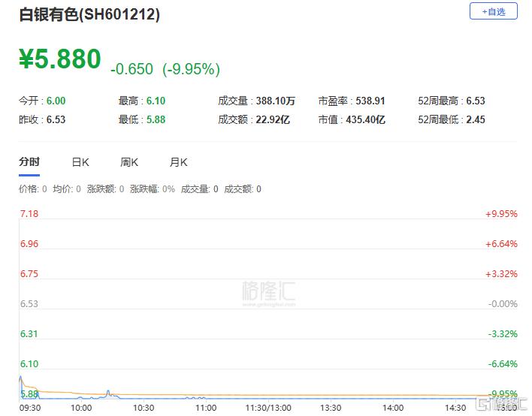Click the 10:30 time marker on chart axis
This screenshot has width=532, height=416.
point(144,408)
